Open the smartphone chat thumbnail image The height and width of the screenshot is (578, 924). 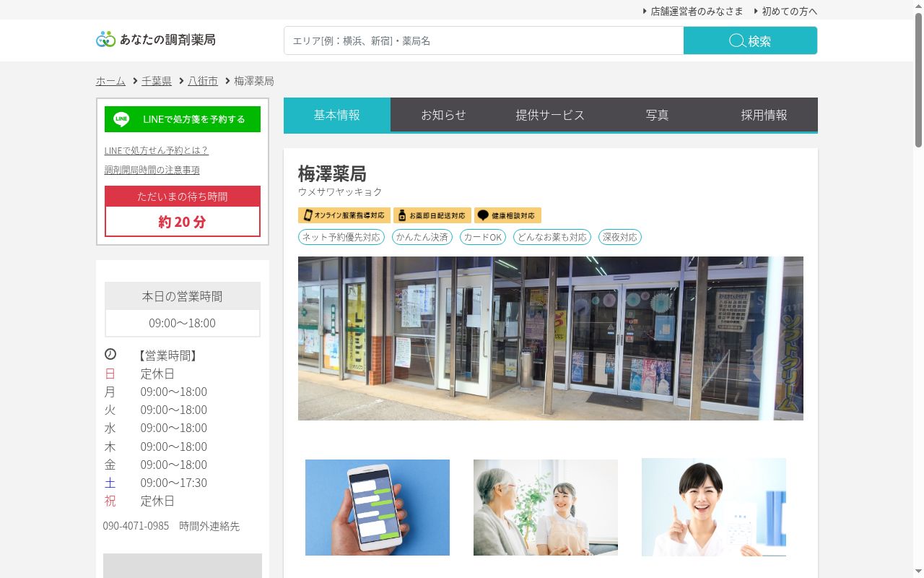378,507
